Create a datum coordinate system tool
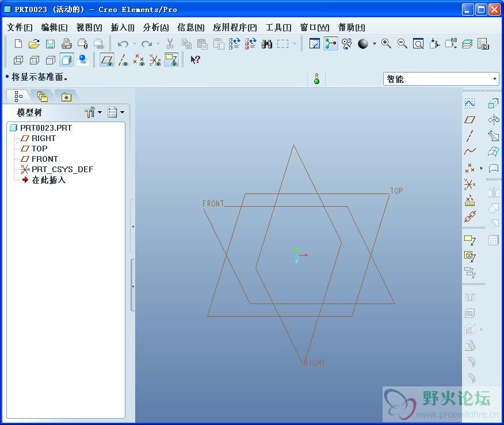The width and height of the screenshot is (504, 425). [469, 184]
